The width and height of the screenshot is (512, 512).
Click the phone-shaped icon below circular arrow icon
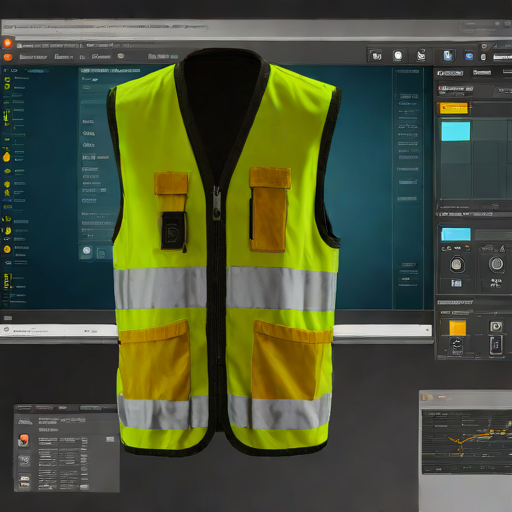tap(496, 345)
